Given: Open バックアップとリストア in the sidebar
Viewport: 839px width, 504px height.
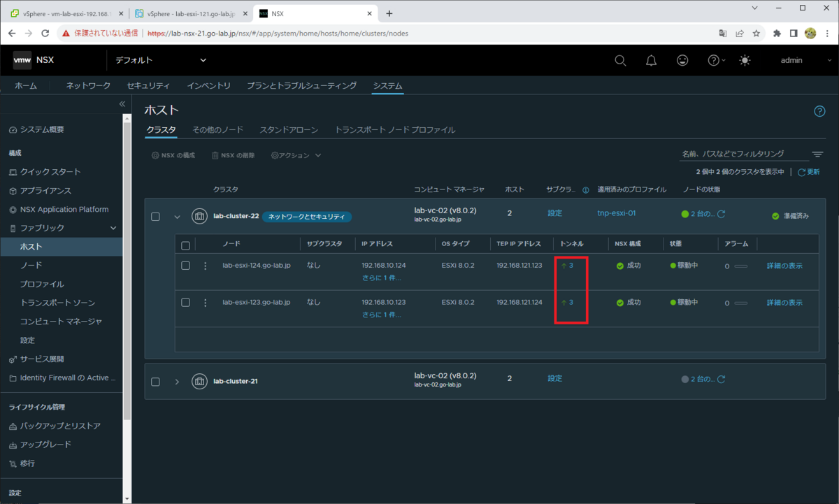Looking at the screenshot, I should click(62, 426).
